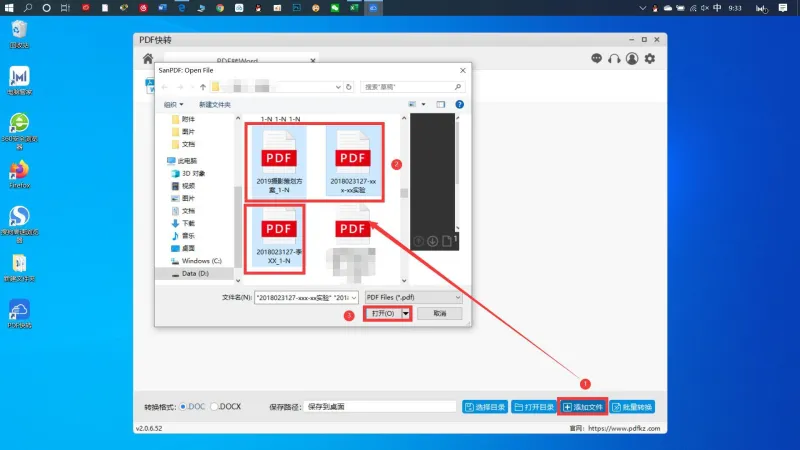800x450 pixels.
Task: Go to the PDF快转 home screen
Action: coord(148,59)
